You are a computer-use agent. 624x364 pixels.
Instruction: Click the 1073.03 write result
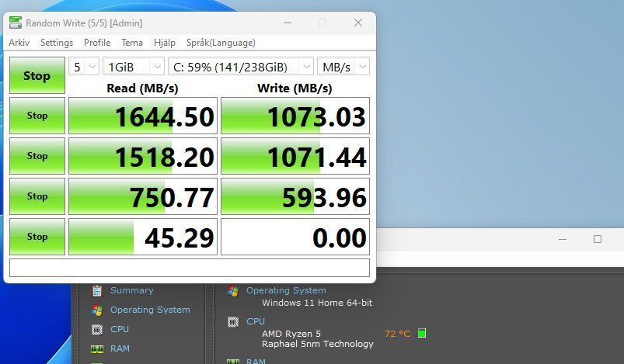tap(295, 116)
